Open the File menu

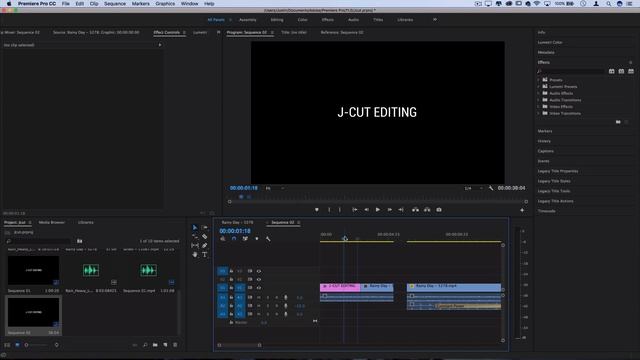pos(66,4)
